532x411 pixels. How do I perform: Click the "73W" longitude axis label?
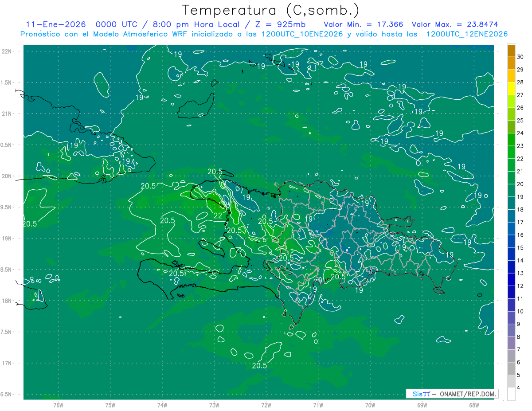[x=214, y=405]
